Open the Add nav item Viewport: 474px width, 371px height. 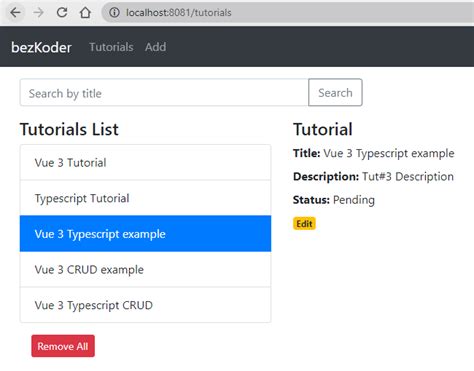coord(155,47)
